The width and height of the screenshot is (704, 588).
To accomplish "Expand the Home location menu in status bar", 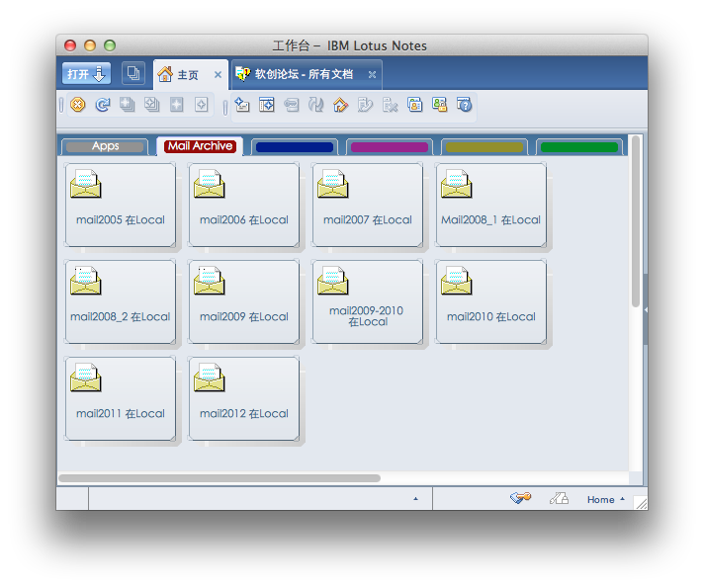I will coord(605,500).
